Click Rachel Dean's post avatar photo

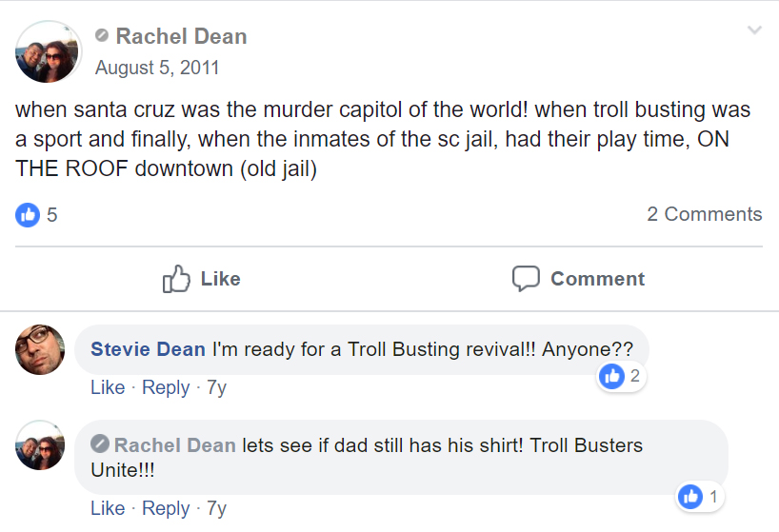(48, 52)
